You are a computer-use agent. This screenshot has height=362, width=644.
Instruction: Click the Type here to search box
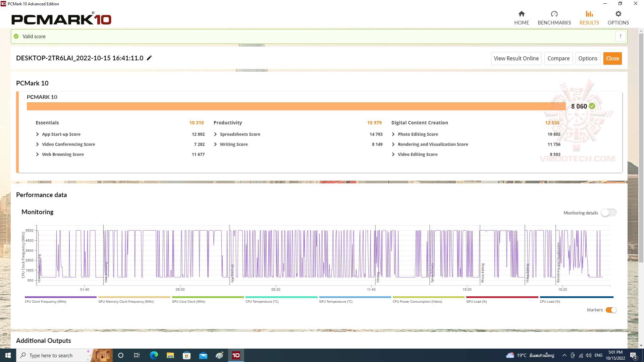pos(51,355)
